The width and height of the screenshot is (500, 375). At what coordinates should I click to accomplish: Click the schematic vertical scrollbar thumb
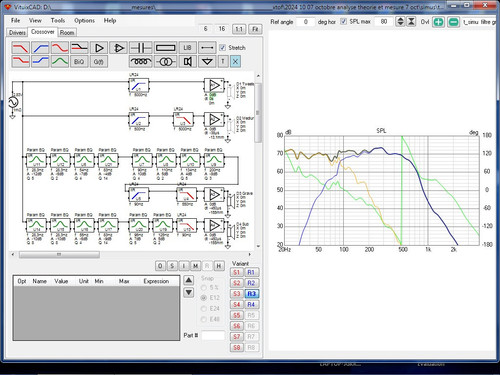point(258,112)
